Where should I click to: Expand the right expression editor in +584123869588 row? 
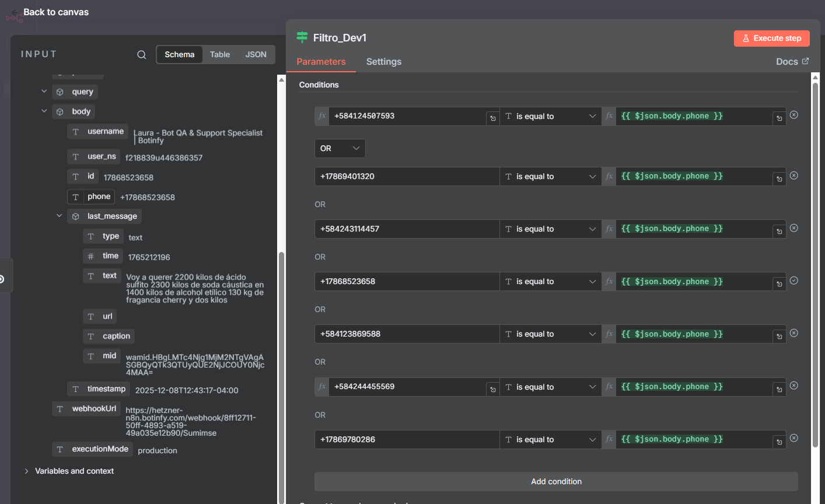(x=779, y=337)
